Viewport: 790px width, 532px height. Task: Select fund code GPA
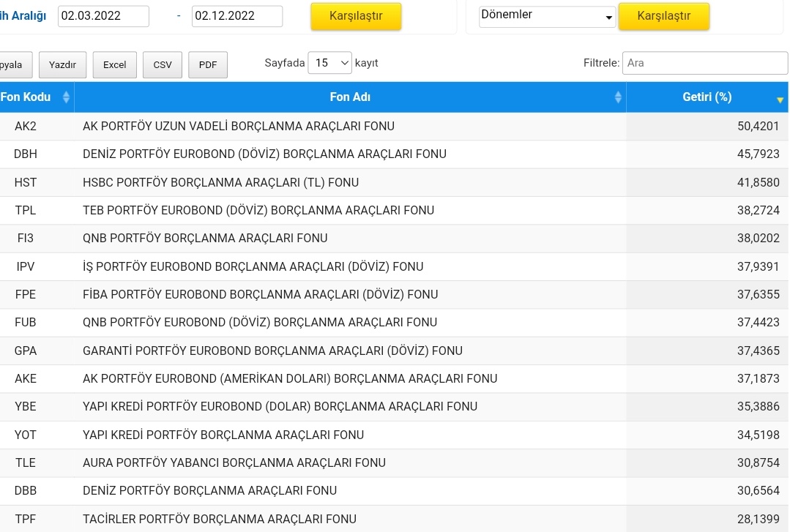click(25, 351)
